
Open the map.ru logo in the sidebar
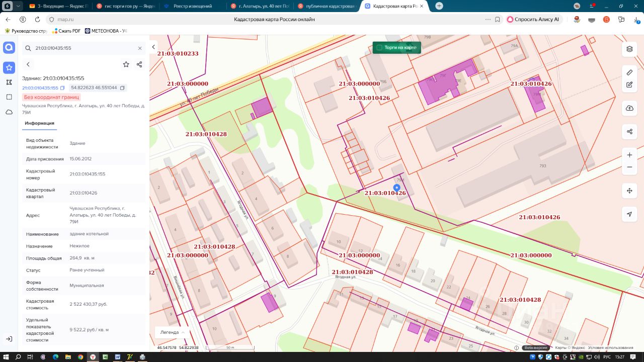tap(9, 48)
